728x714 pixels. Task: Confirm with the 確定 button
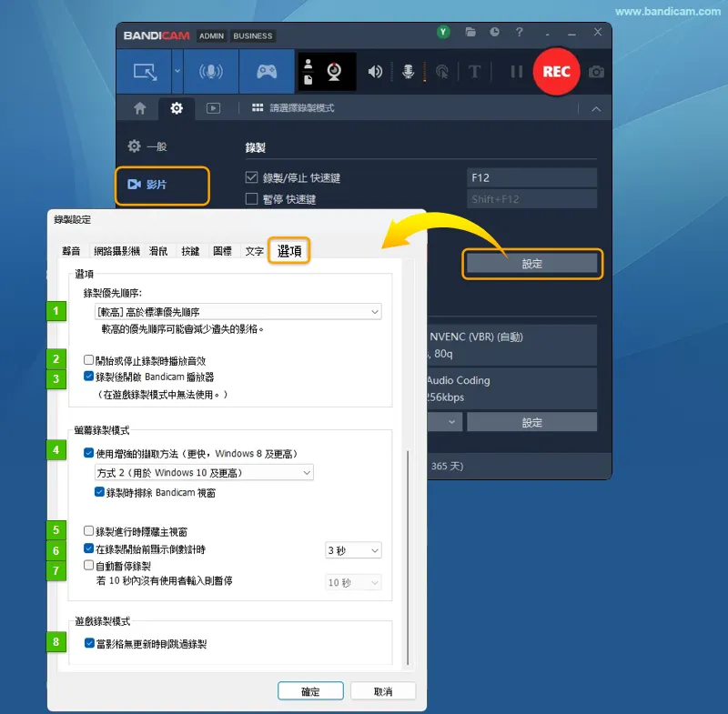pos(310,691)
